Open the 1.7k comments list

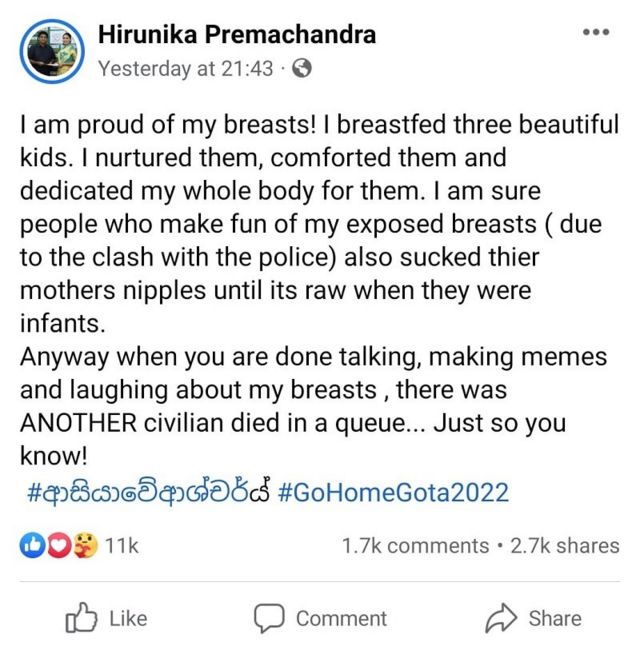(x=414, y=546)
